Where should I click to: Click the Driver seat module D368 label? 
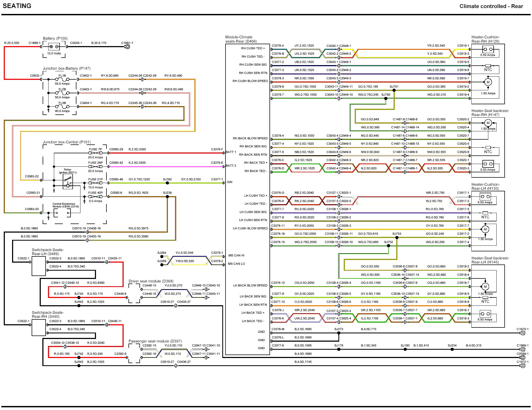click(x=151, y=281)
